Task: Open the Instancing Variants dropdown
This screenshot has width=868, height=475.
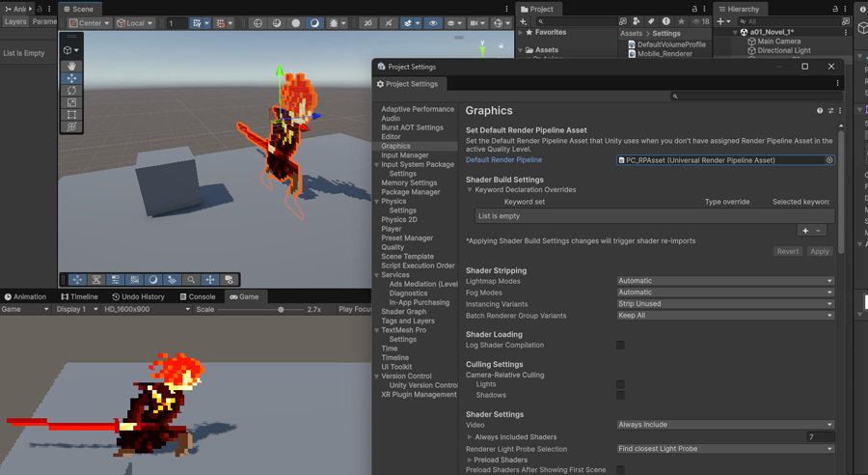Action: (725, 304)
